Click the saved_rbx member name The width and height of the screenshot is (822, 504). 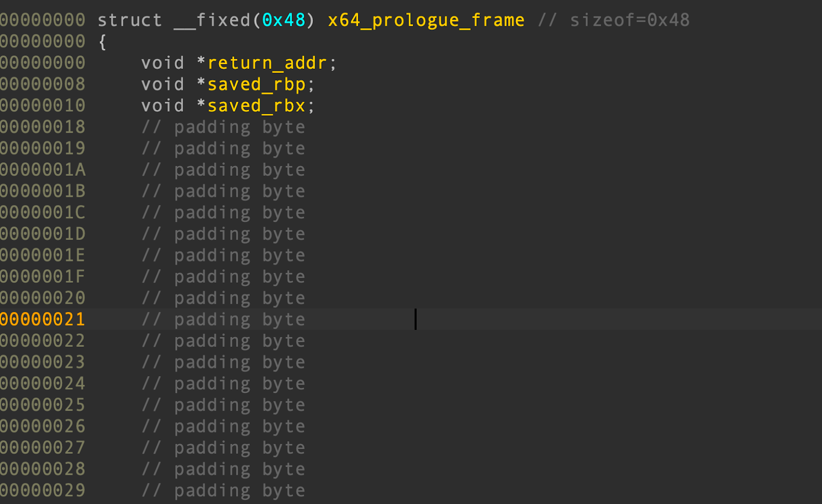pyautogui.click(x=256, y=105)
